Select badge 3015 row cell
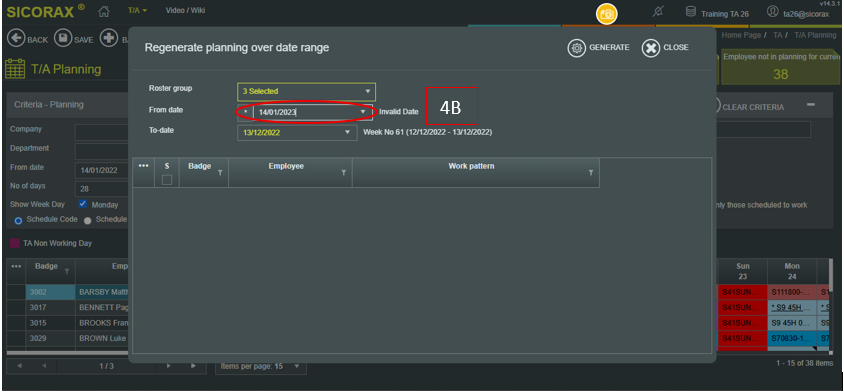Screen dimensions: 844x392 [51, 323]
